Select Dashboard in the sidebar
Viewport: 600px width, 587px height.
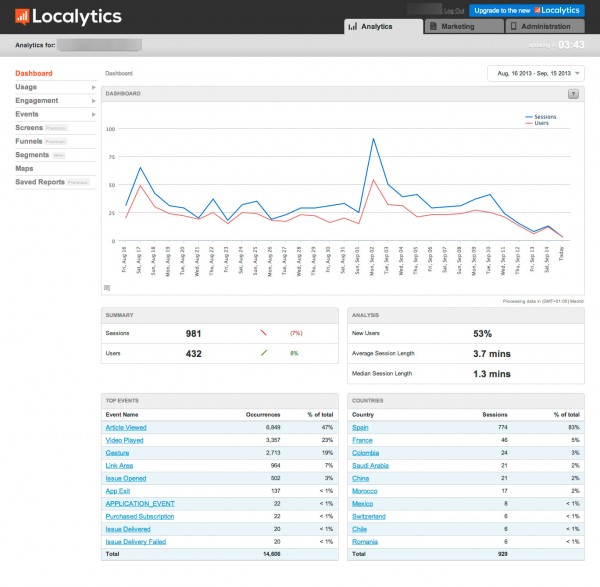coord(34,73)
